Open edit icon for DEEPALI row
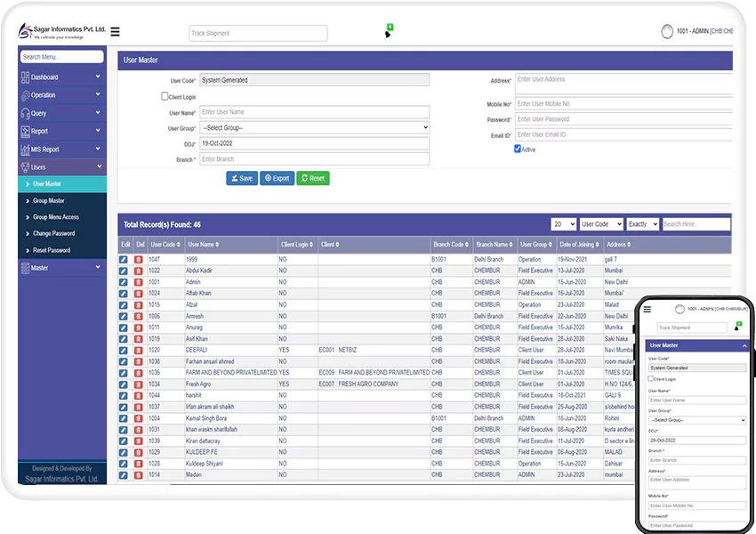 click(x=124, y=351)
